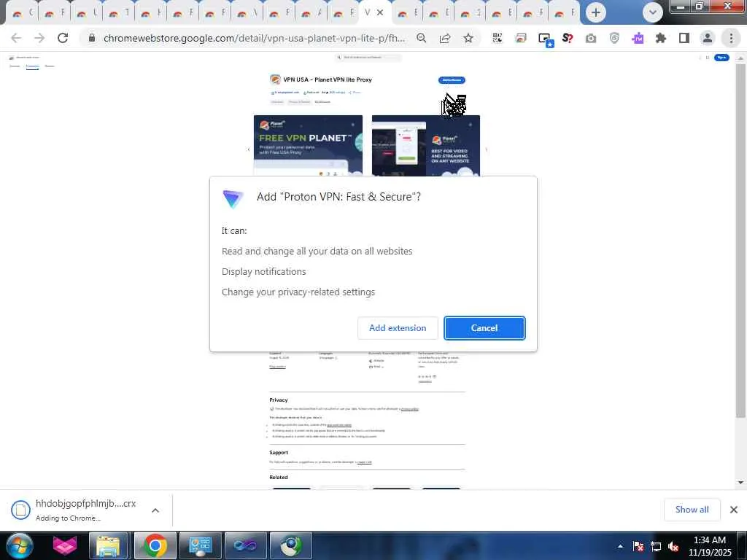Open the Extensions tab in Web Store nav
This screenshot has width=747, height=560.
[x=32, y=66]
